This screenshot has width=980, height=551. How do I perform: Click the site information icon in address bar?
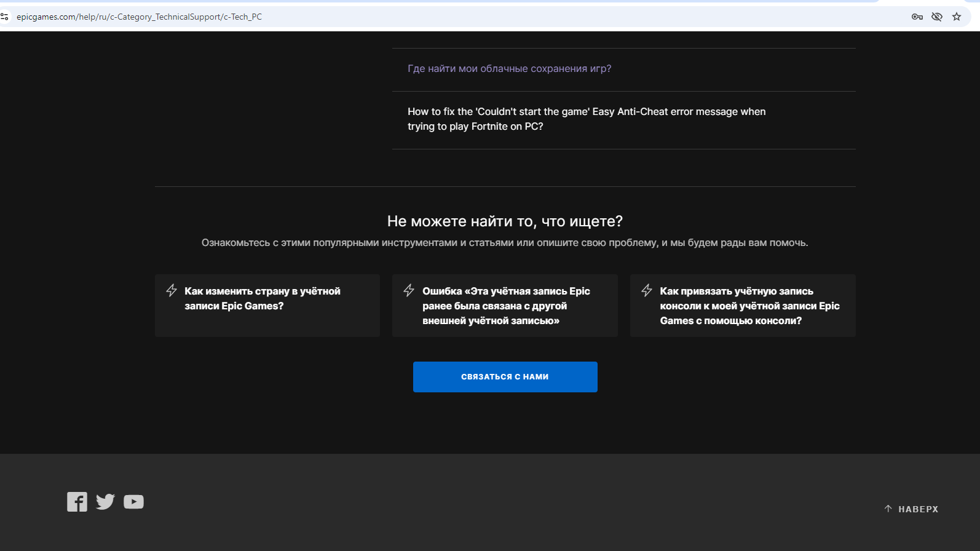tap(5, 17)
